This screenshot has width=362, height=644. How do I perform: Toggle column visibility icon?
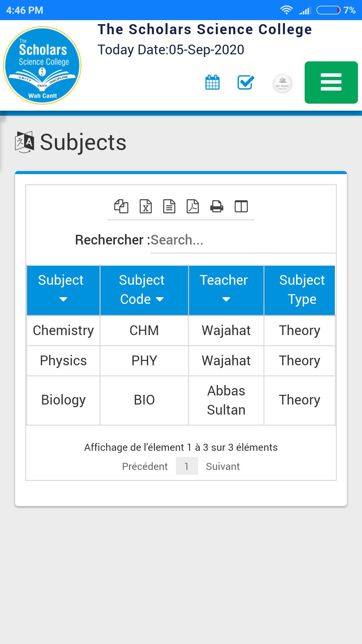pos(241,206)
